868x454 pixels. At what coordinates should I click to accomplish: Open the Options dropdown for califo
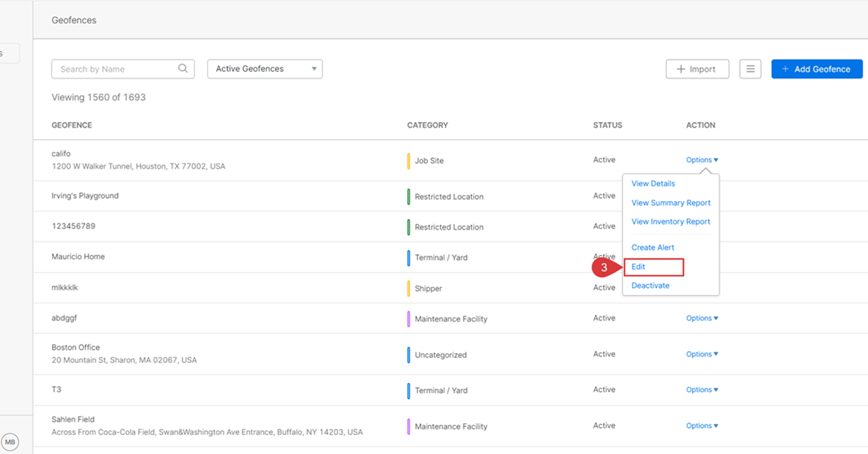[702, 160]
